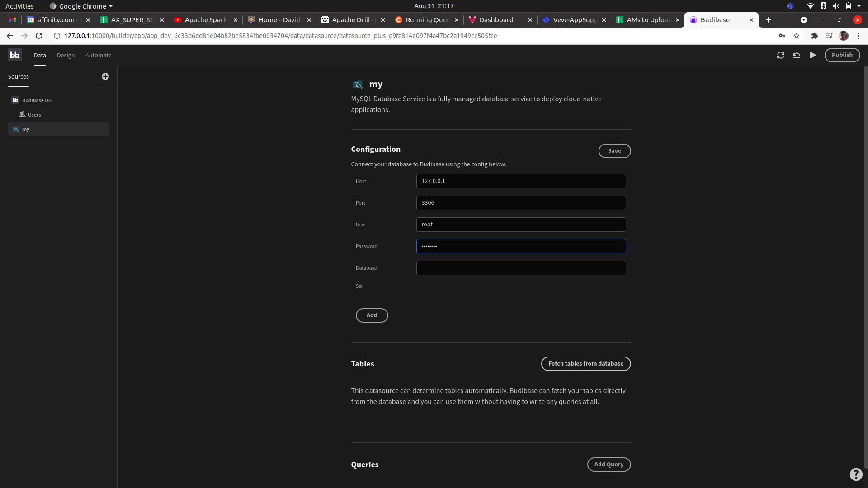
Task: Click the password key icon in the address bar
Action: tap(783, 36)
